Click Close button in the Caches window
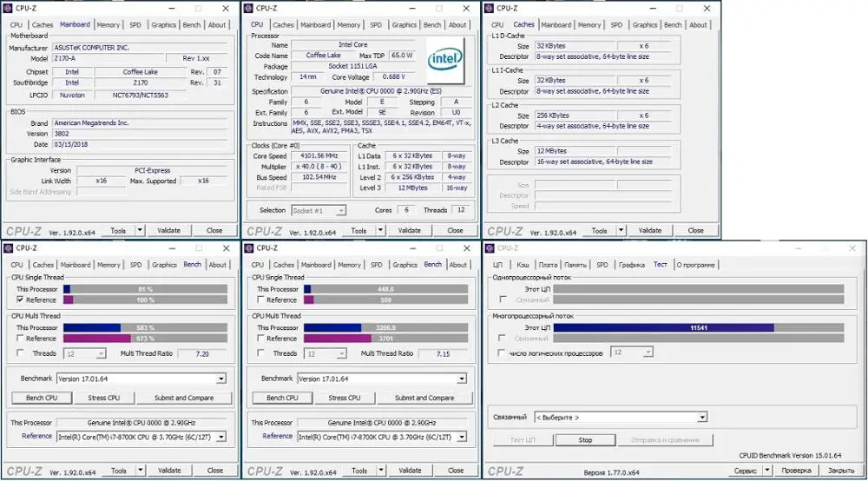This screenshot has width=868, height=481. click(x=696, y=230)
